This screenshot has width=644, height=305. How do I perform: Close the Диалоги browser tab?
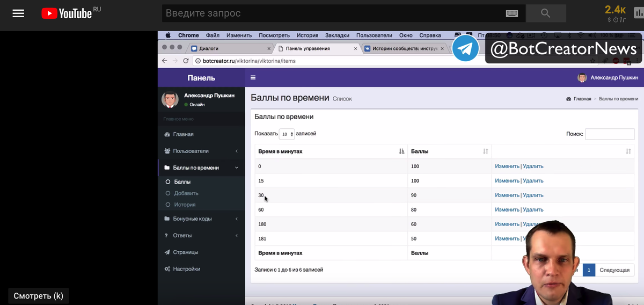point(269,48)
